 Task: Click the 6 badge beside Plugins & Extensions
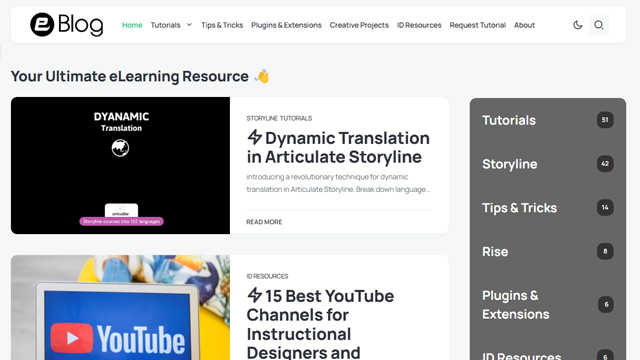(x=606, y=304)
